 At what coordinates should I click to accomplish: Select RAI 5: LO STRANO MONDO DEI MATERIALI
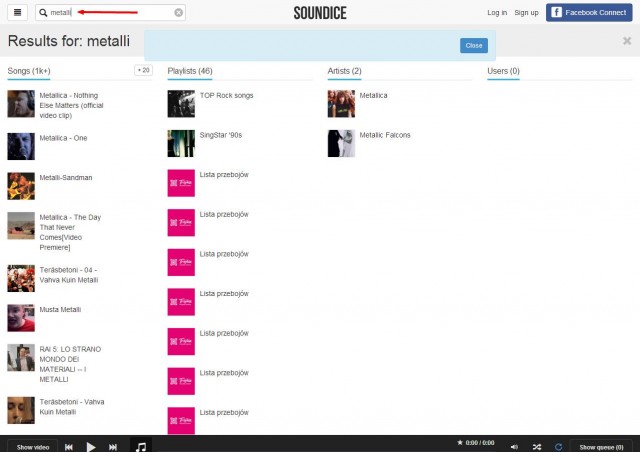[x=70, y=364]
